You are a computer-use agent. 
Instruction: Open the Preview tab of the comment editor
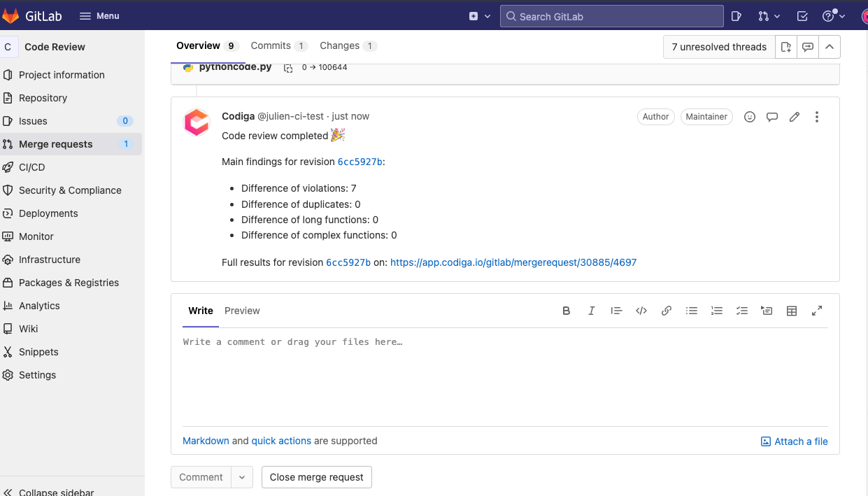[x=242, y=311]
